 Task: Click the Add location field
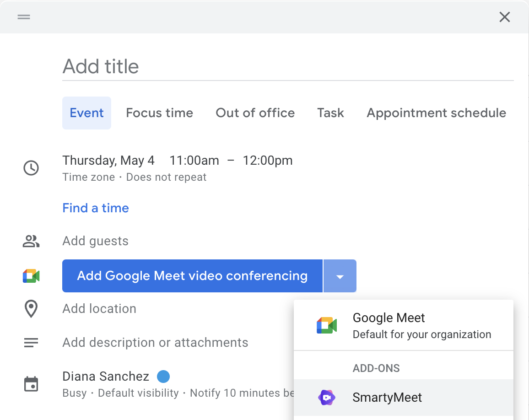click(x=99, y=309)
